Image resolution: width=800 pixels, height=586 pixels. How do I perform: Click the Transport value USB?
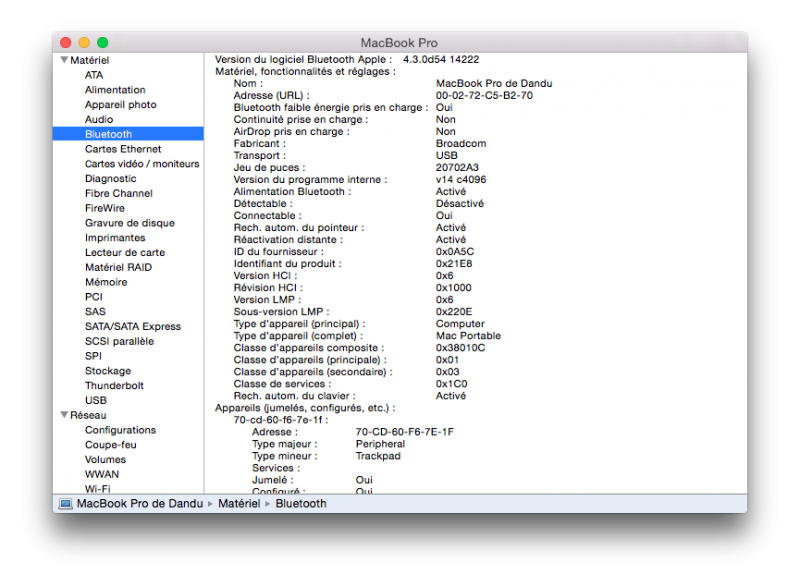(x=447, y=156)
